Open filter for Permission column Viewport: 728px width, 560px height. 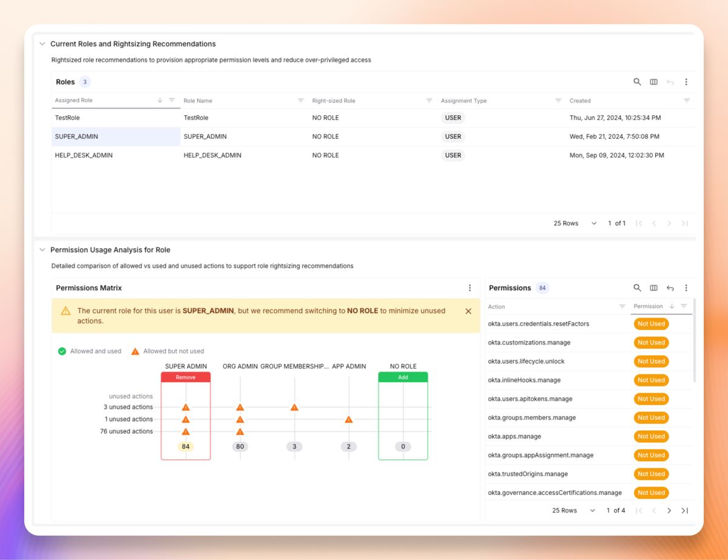[684, 306]
